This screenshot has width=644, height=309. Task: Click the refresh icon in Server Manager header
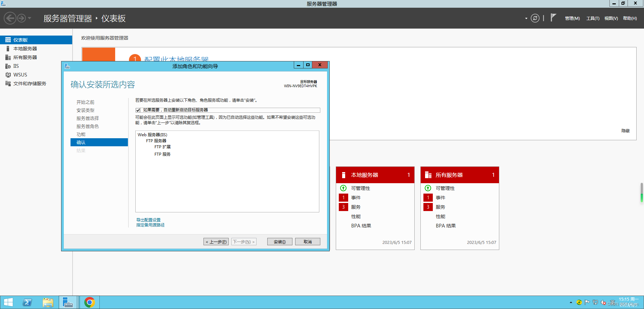point(535,18)
